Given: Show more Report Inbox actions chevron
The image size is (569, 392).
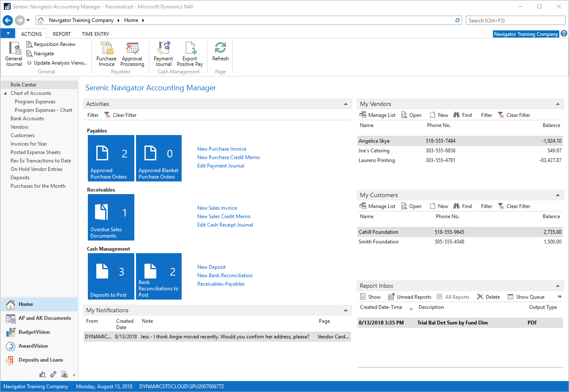Looking at the screenshot, I should tap(560, 297).
